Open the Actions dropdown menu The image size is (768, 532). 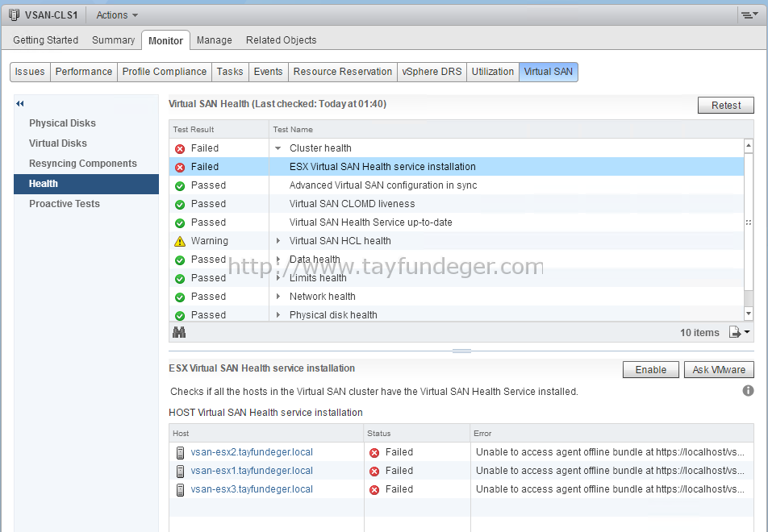(x=116, y=15)
